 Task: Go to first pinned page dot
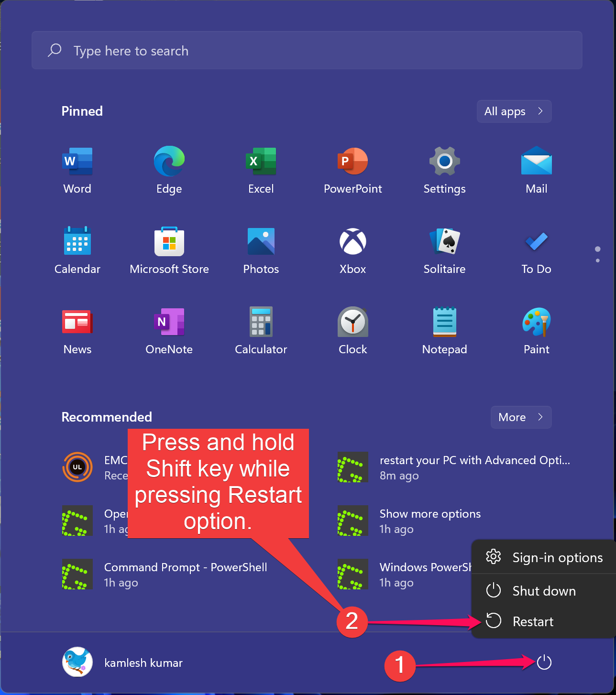(598, 249)
